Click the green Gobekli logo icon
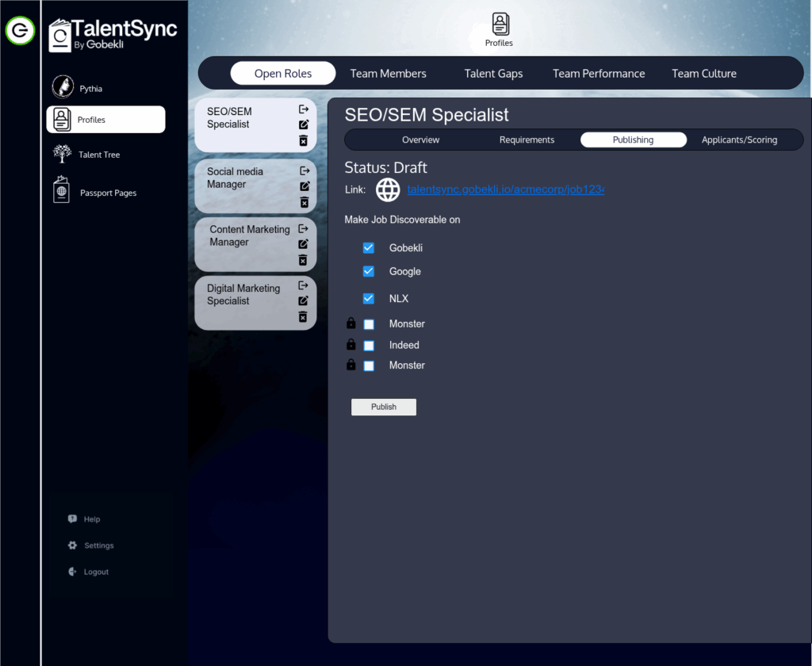Viewport: 812px width, 666px height. 20,31
